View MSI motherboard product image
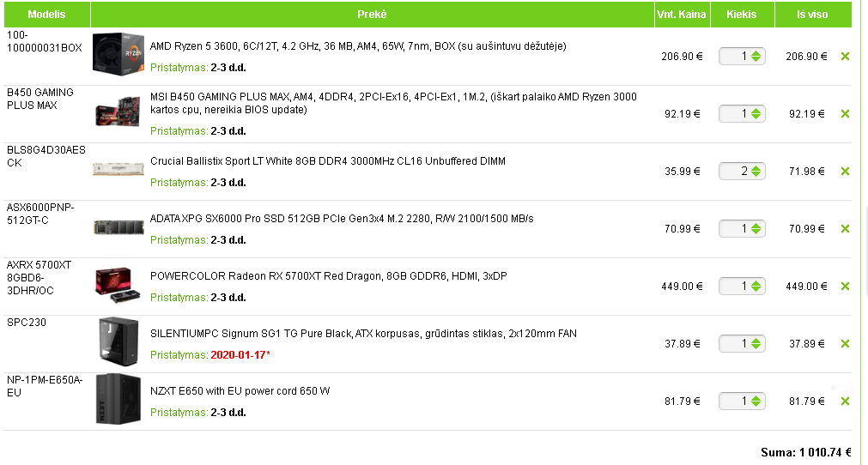The image size is (868, 465). point(118,112)
